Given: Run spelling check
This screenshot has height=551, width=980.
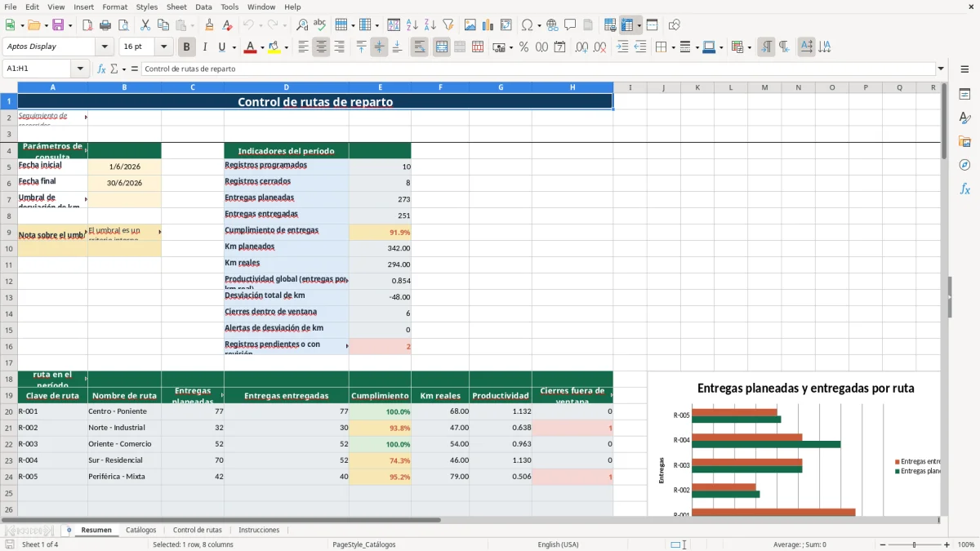Looking at the screenshot, I should tap(319, 25).
